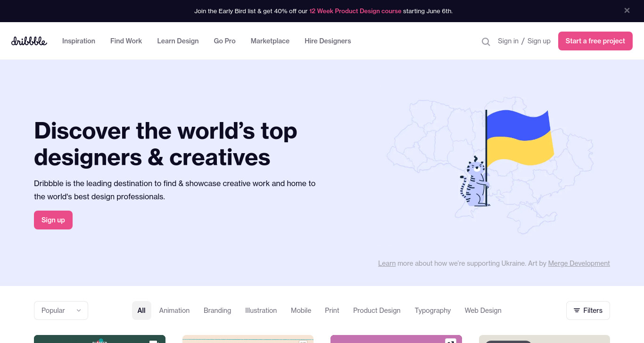
Task: Open the 12 Week Product Design course link
Action: tap(355, 11)
